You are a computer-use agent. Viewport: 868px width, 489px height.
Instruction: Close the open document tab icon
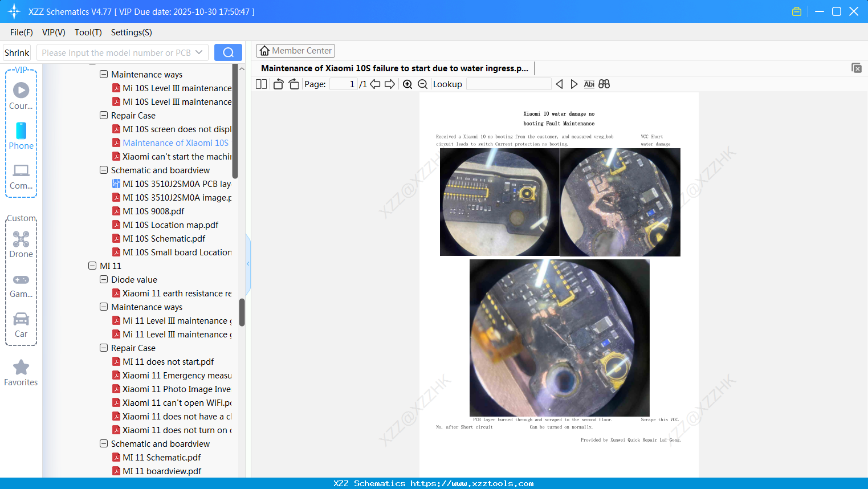point(857,68)
